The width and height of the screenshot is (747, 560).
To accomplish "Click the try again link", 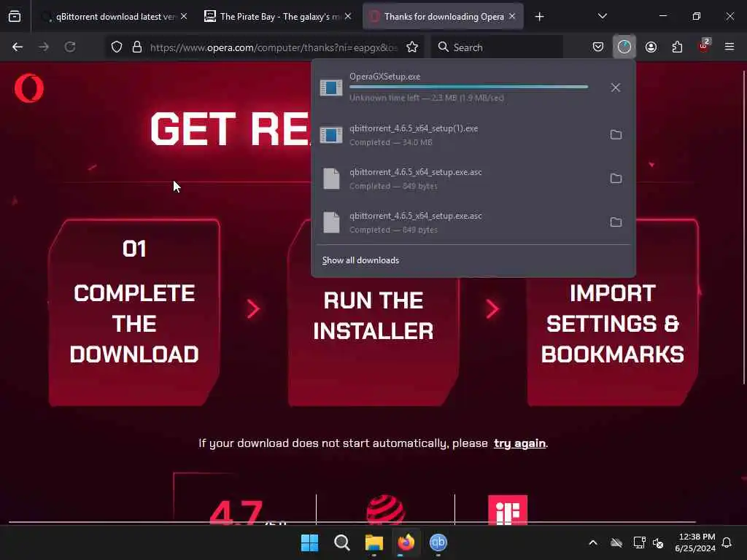I will pos(519,443).
